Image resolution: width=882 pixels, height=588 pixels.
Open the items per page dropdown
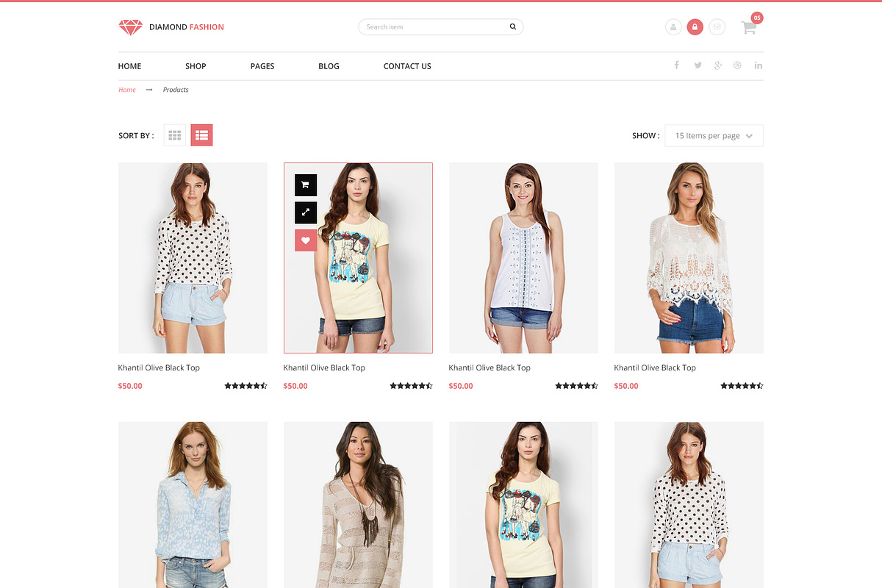click(714, 136)
